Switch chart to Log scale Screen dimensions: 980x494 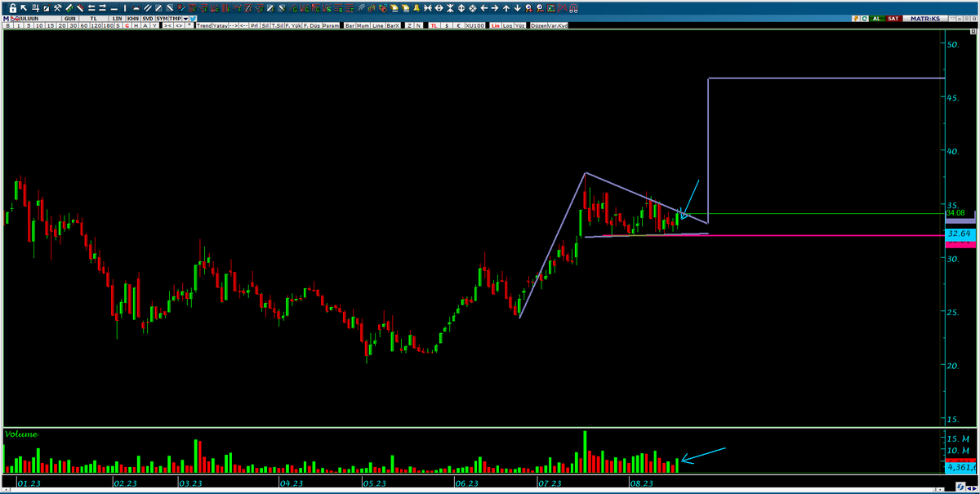(506, 25)
